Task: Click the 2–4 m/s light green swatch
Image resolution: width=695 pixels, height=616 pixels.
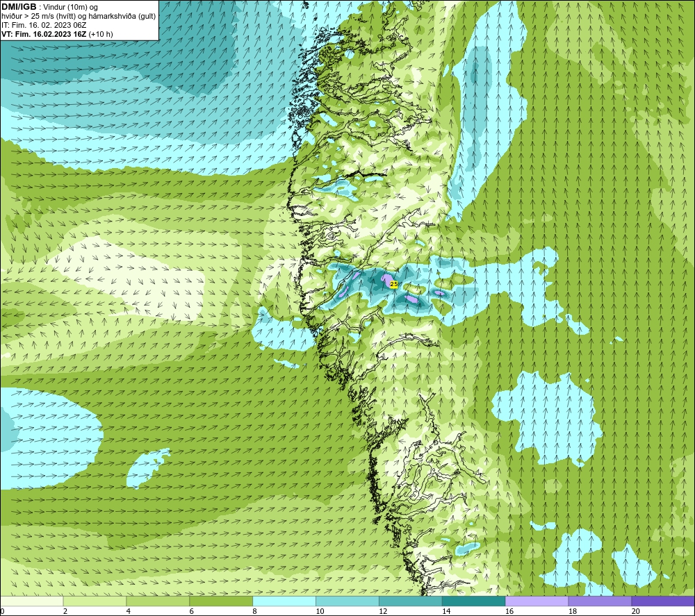Action: click(x=95, y=601)
